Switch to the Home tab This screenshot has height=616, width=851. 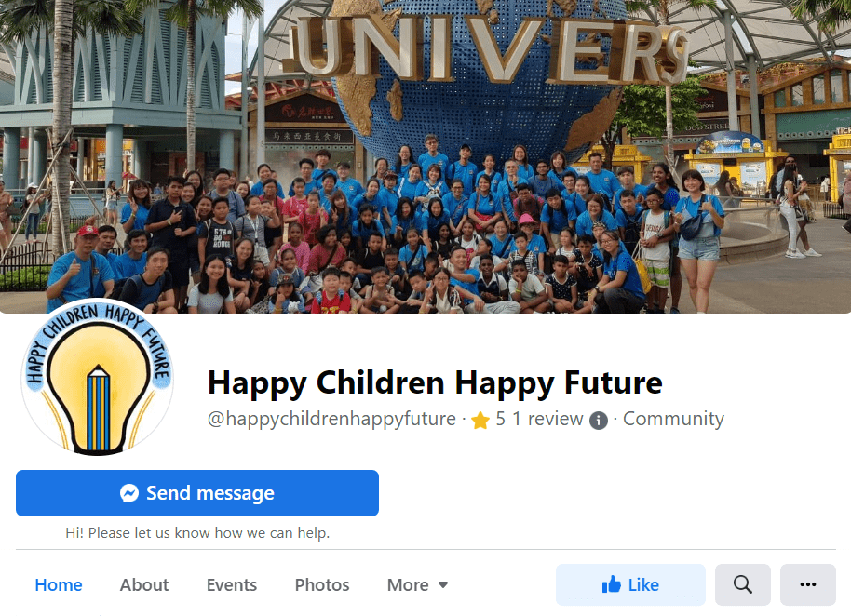[x=59, y=584]
